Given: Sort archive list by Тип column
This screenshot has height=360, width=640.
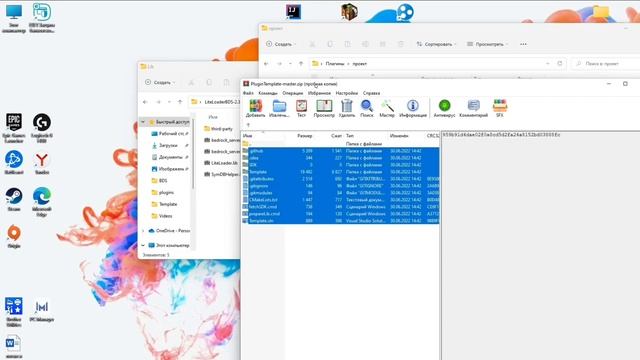Looking at the screenshot, I should [x=350, y=136].
